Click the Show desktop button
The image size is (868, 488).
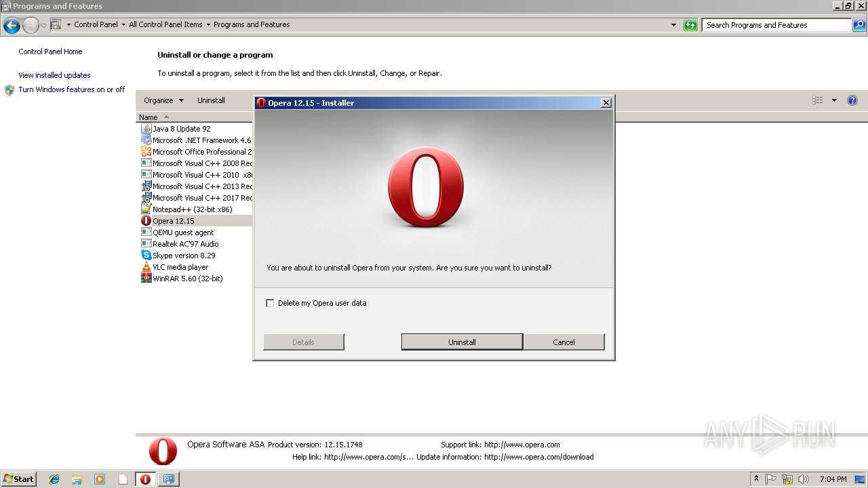click(x=860, y=479)
